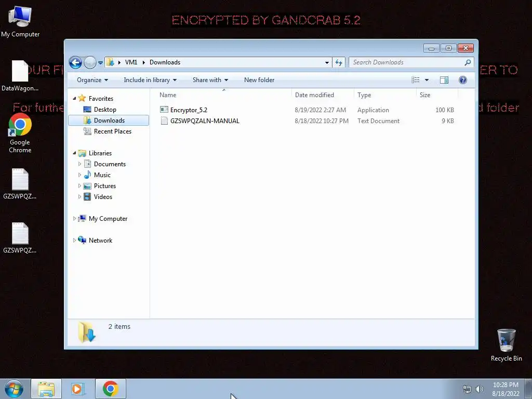Change view using the view icon
Screen dimensions: 532x399
[x=415, y=80]
